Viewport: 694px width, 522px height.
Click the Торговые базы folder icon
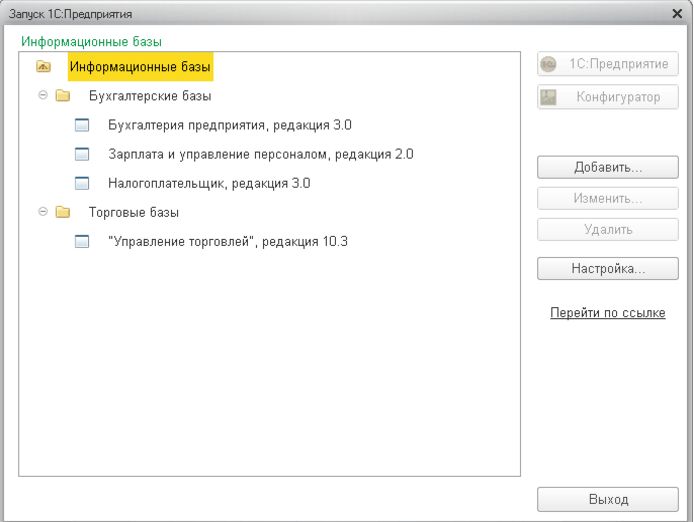tap(63, 212)
